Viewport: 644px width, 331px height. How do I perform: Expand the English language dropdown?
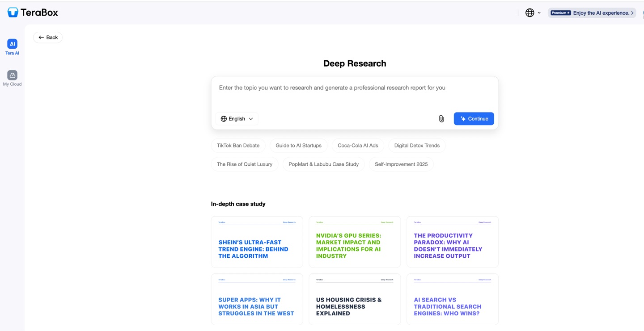click(x=237, y=118)
